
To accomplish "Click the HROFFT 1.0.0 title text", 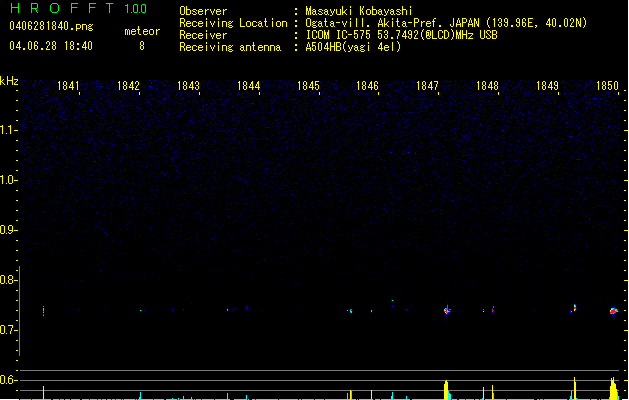I will [x=79, y=8].
